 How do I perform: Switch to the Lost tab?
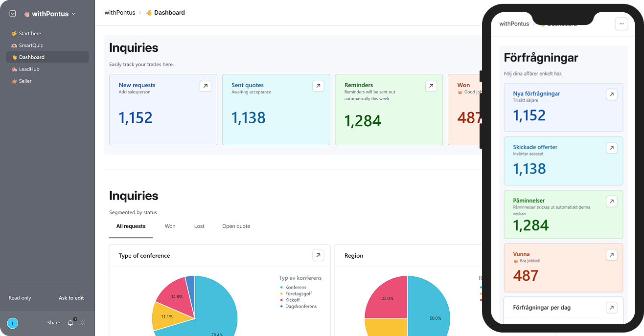click(199, 226)
